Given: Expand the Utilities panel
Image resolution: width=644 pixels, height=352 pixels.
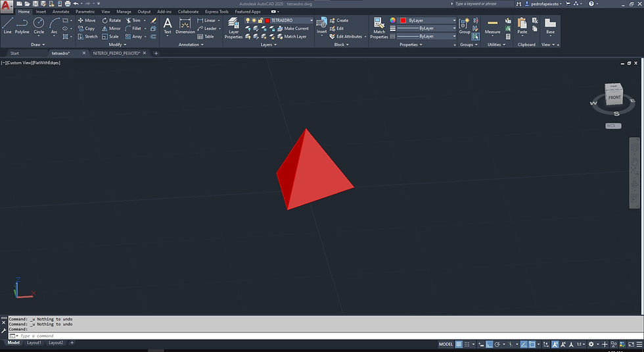Looking at the screenshot, I should tap(496, 45).
